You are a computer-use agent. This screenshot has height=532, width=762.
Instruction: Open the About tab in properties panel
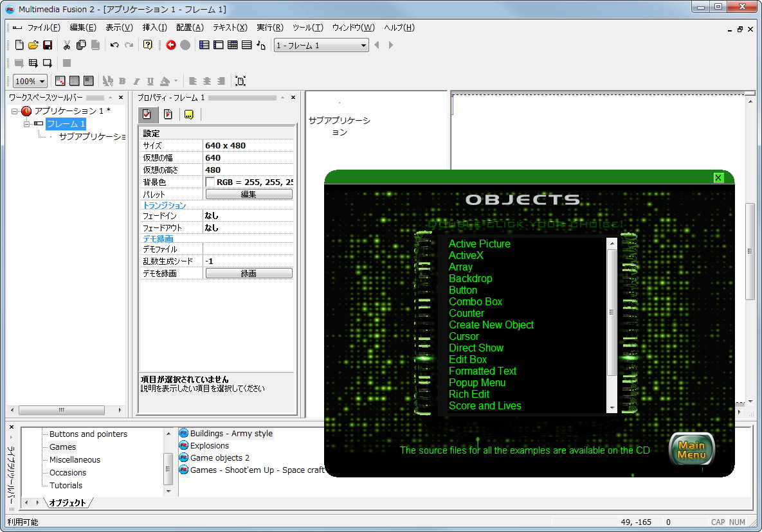point(188,114)
